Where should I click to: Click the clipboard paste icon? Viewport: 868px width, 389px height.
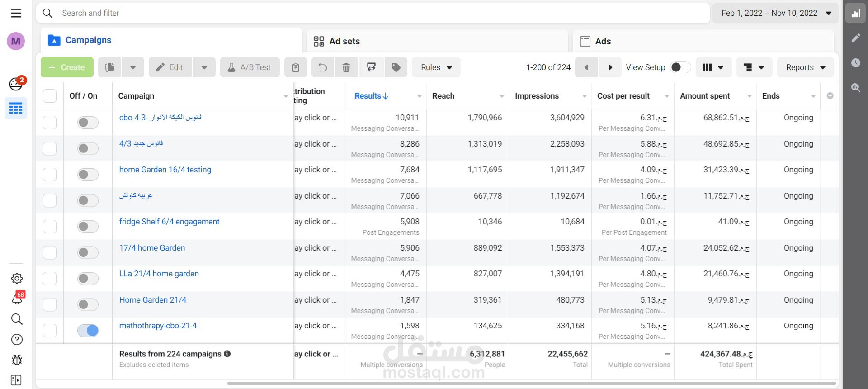(296, 67)
